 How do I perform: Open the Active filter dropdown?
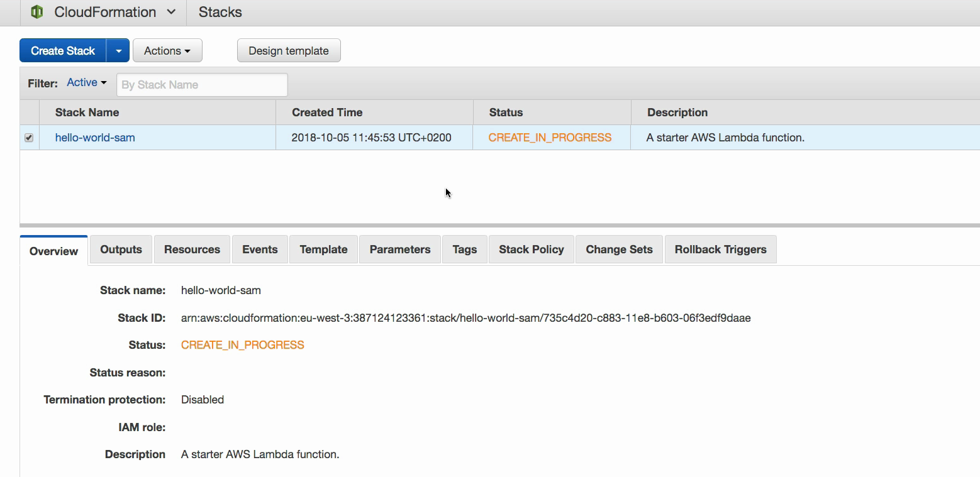pos(87,83)
